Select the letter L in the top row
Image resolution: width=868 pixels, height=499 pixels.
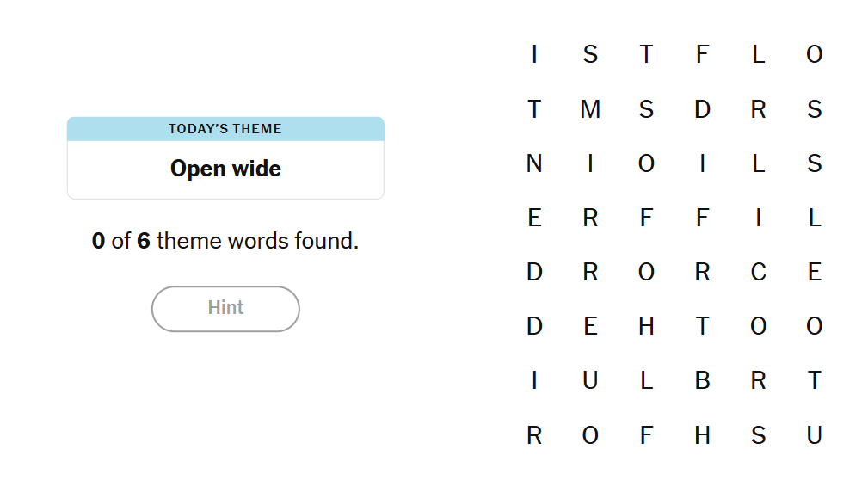[758, 55]
